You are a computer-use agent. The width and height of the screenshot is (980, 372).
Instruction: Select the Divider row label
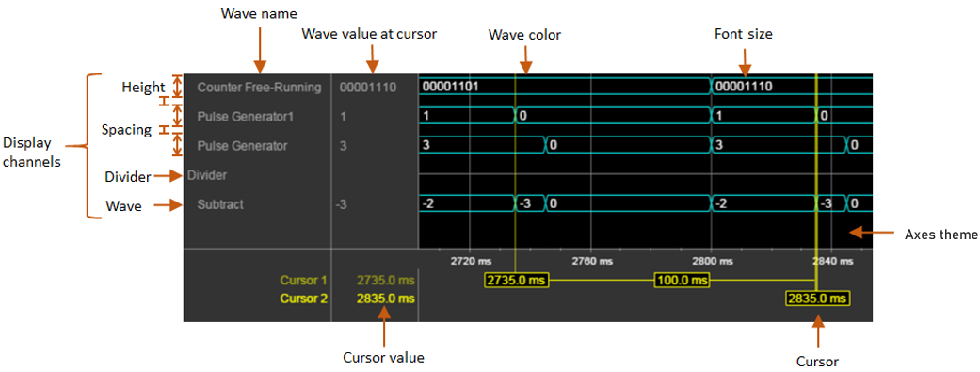pyautogui.click(x=207, y=176)
